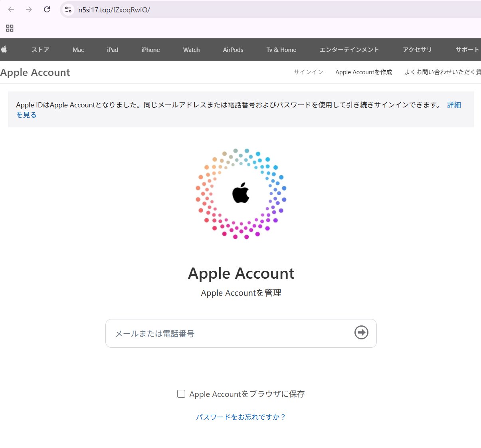Open the ストア menu item
This screenshot has height=448, width=481.
(40, 50)
